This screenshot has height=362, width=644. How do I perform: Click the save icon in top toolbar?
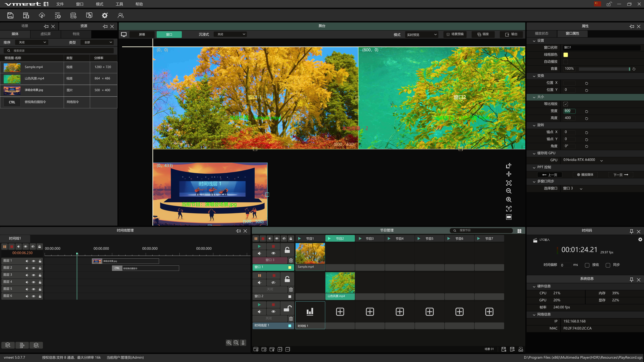pos(10,15)
